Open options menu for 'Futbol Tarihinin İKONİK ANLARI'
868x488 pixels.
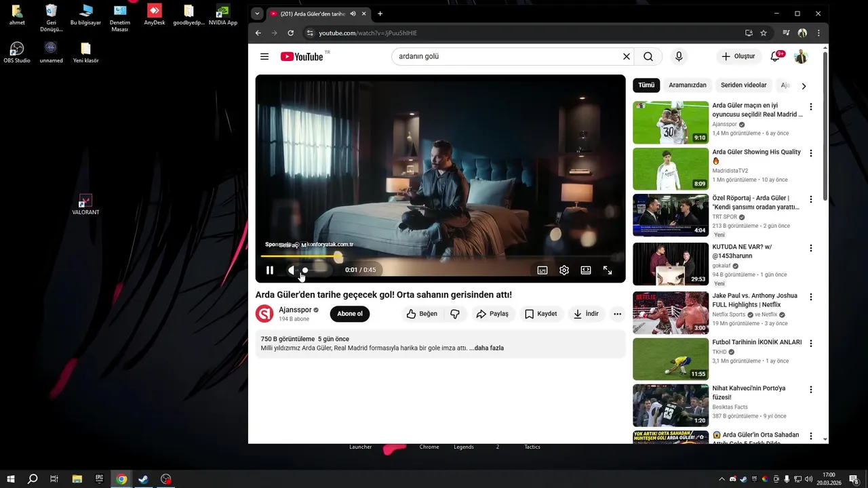coord(810,343)
